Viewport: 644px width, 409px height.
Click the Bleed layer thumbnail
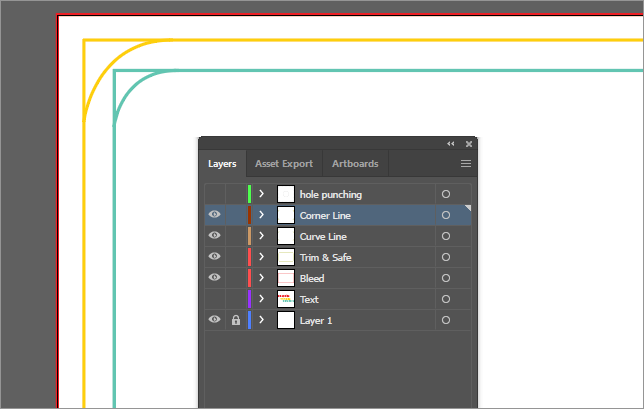[x=286, y=278]
